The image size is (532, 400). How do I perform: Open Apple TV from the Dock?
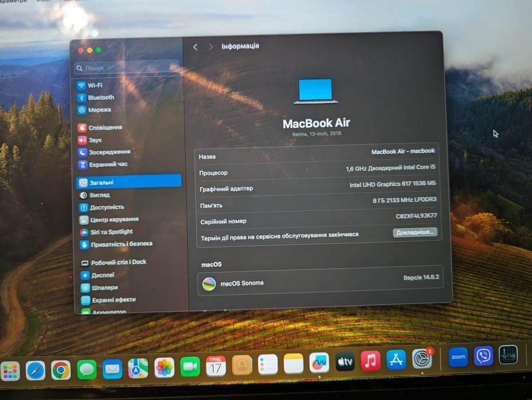click(345, 362)
